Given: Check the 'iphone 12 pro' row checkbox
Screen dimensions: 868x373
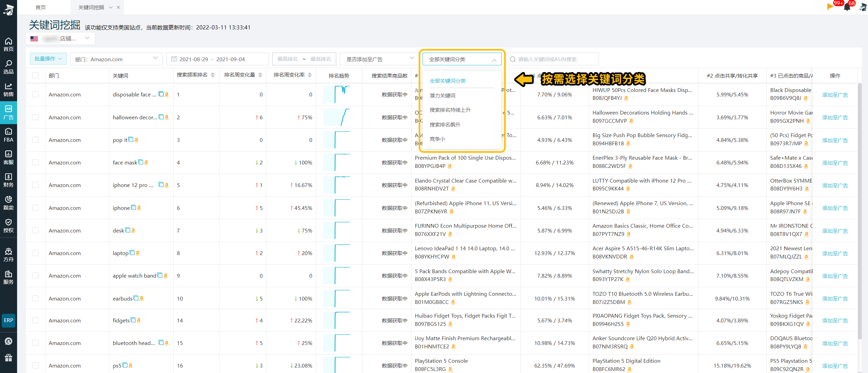Looking at the screenshot, I should (36, 185).
